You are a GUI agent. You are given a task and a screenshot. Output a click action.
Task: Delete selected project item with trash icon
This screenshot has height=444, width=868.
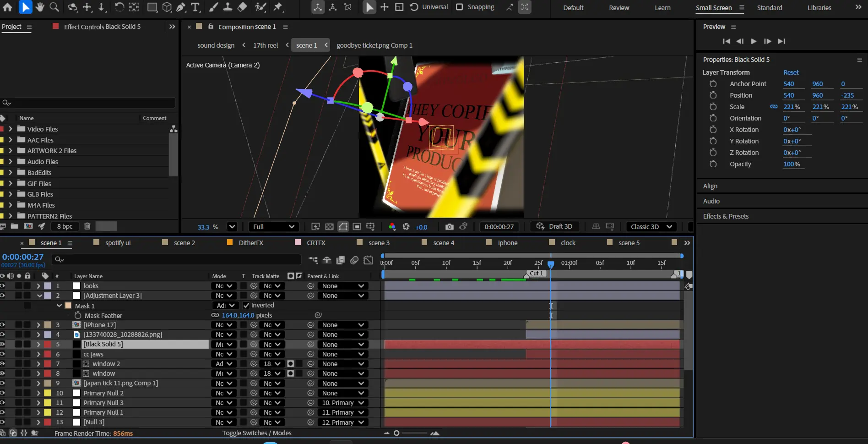point(87,226)
